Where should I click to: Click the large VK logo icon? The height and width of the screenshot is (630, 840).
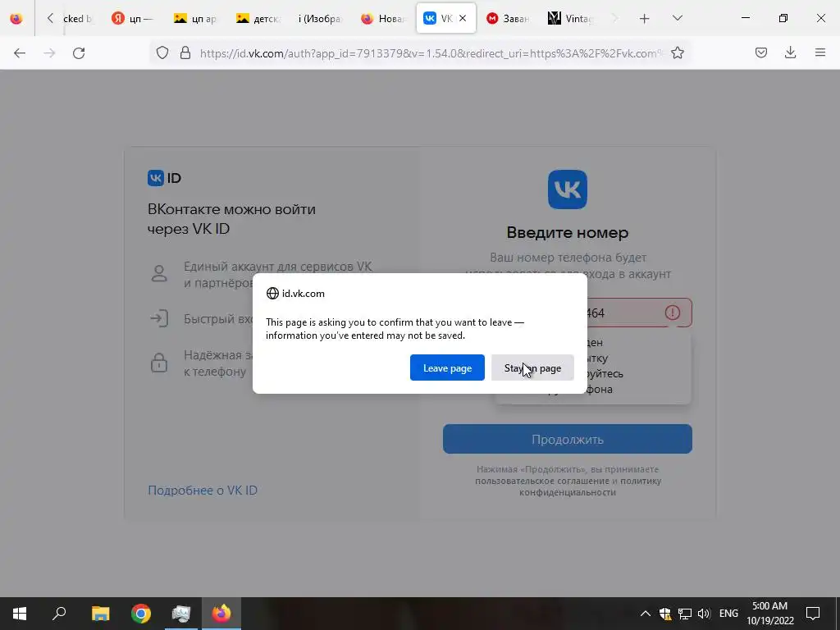568,189
